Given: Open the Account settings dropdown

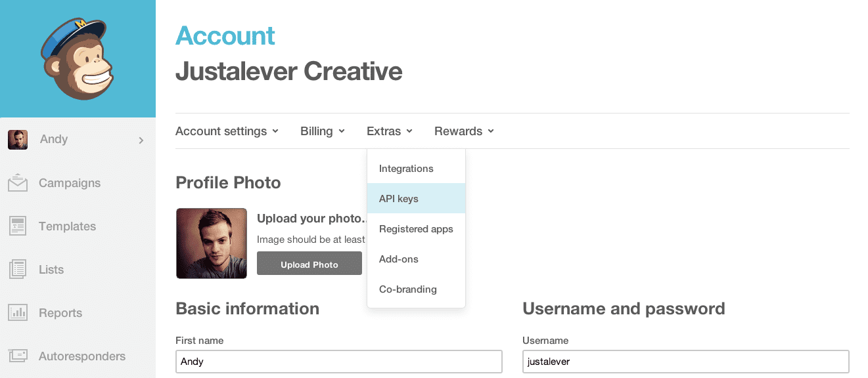Looking at the screenshot, I should [227, 131].
